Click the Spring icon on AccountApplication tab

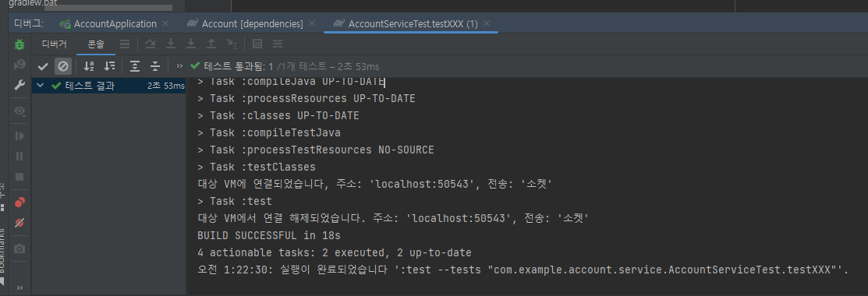click(66, 24)
